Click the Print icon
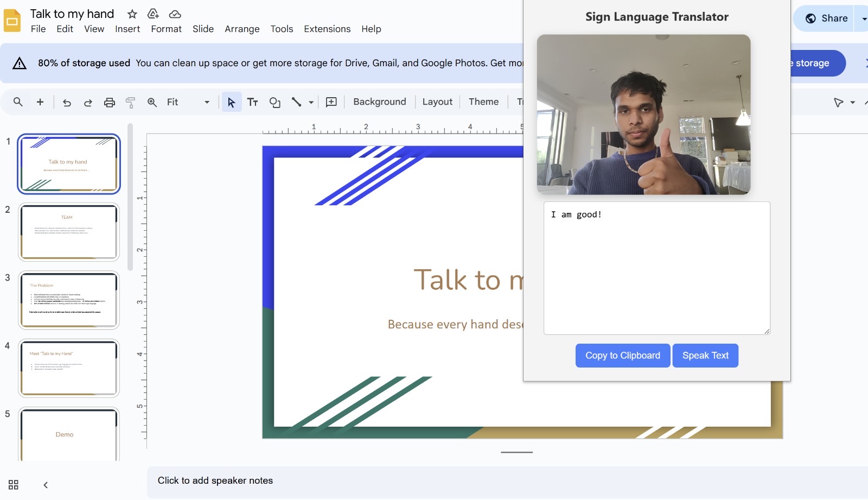This screenshot has height=500, width=868. [109, 102]
